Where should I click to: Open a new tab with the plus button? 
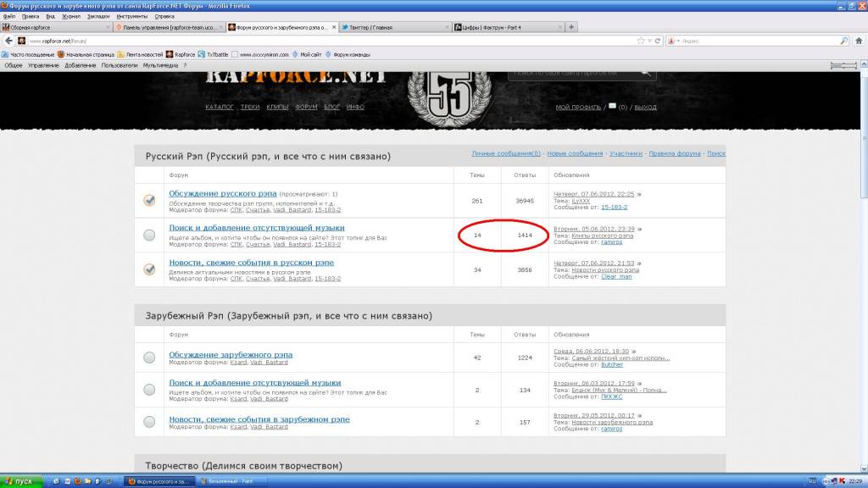tap(571, 26)
